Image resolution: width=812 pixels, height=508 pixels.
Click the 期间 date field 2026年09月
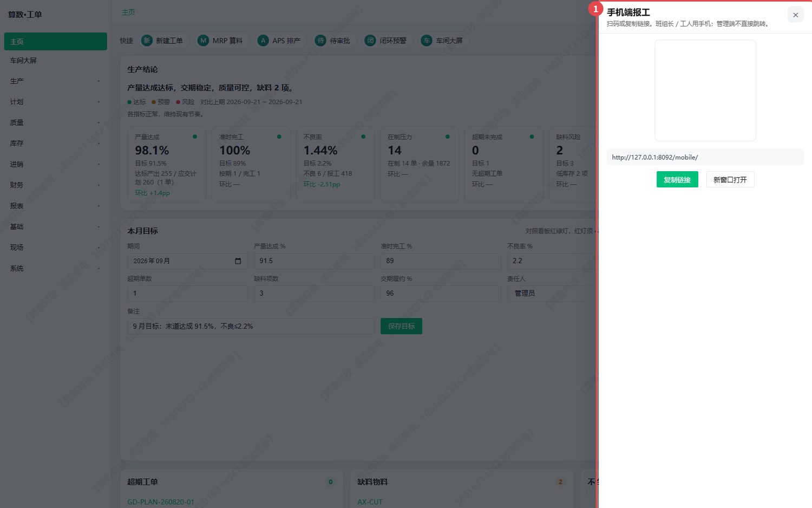[187, 261]
